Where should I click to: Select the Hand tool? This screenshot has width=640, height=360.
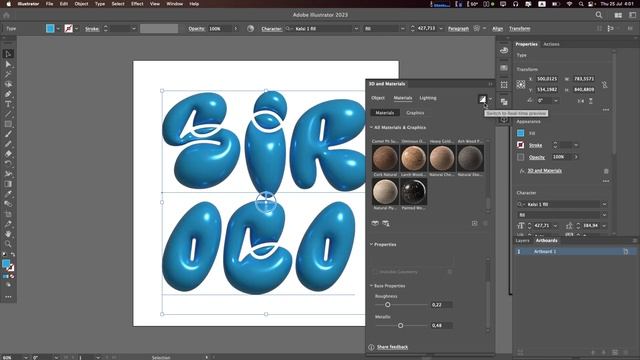pos(8,234)
